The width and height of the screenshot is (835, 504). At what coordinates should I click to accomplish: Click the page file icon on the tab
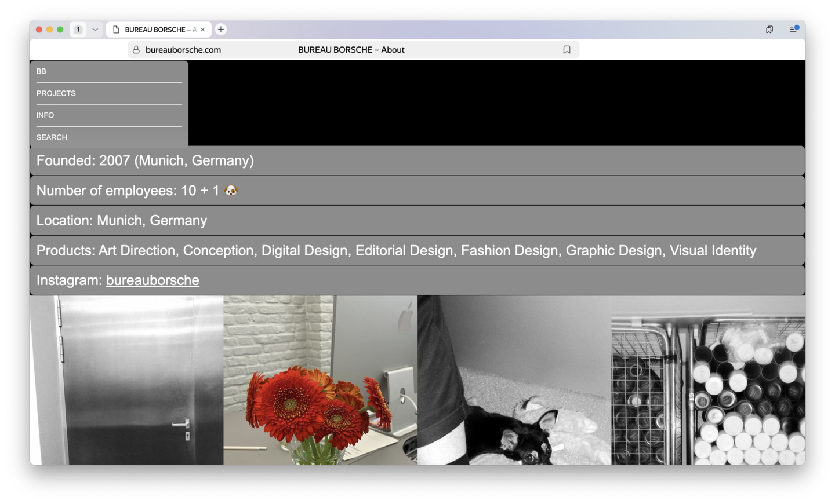pos(116,30)
